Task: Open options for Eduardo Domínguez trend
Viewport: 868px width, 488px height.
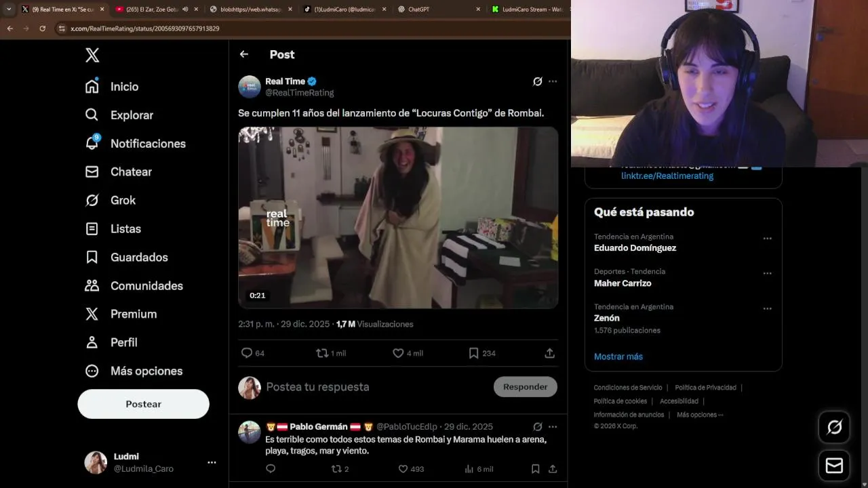Action: click(x=768, y=239)
